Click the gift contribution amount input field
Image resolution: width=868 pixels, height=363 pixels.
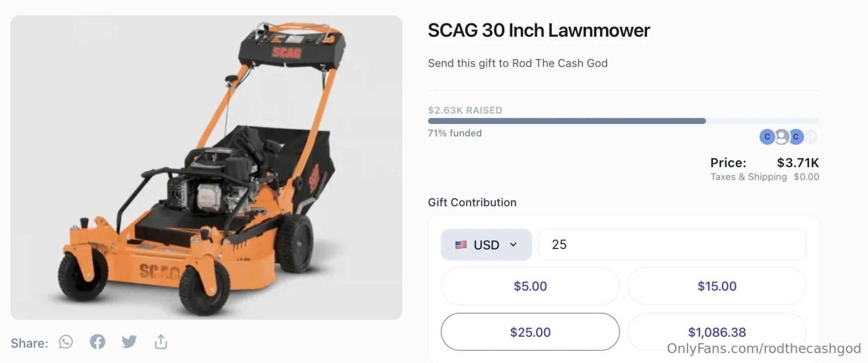click(672, 244)
